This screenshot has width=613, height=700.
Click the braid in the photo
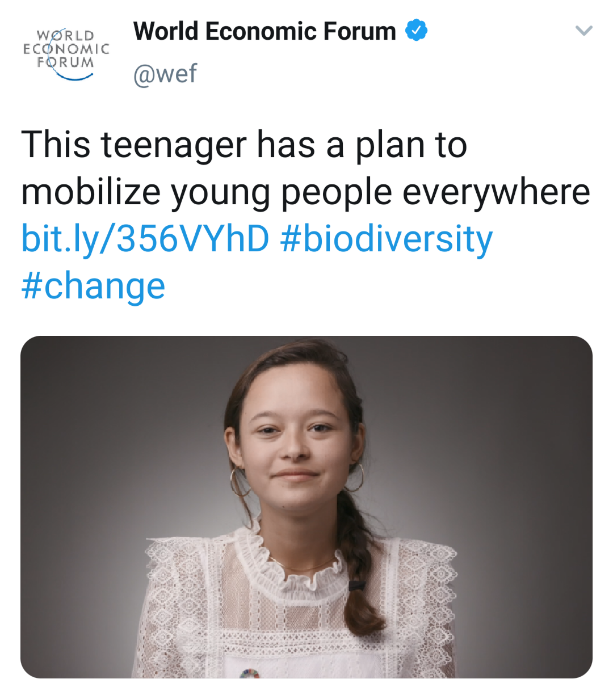pos(356,573)
